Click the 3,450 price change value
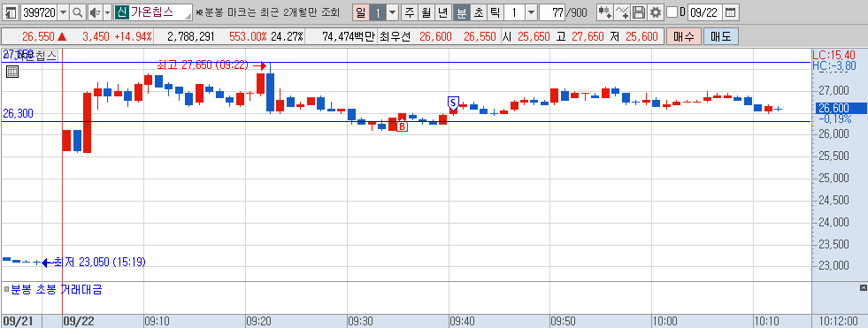The image size is (868, 328). click(96, 37)
